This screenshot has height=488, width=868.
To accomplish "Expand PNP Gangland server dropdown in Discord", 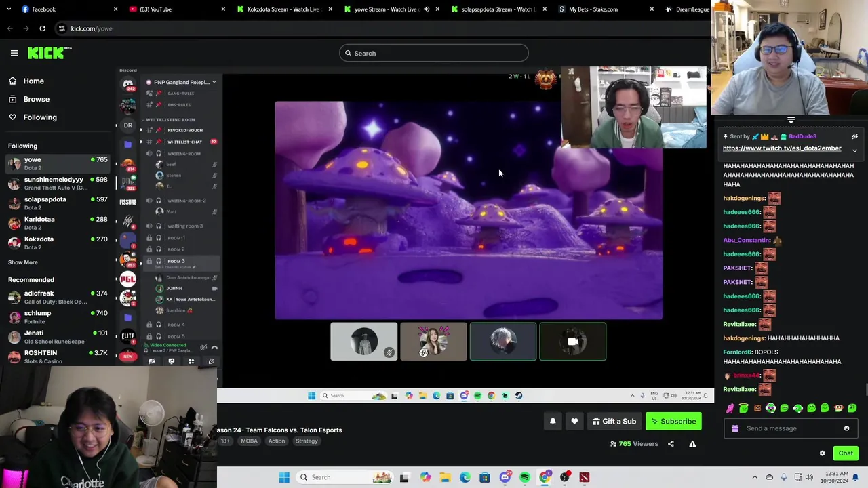I will pos(214,82).
